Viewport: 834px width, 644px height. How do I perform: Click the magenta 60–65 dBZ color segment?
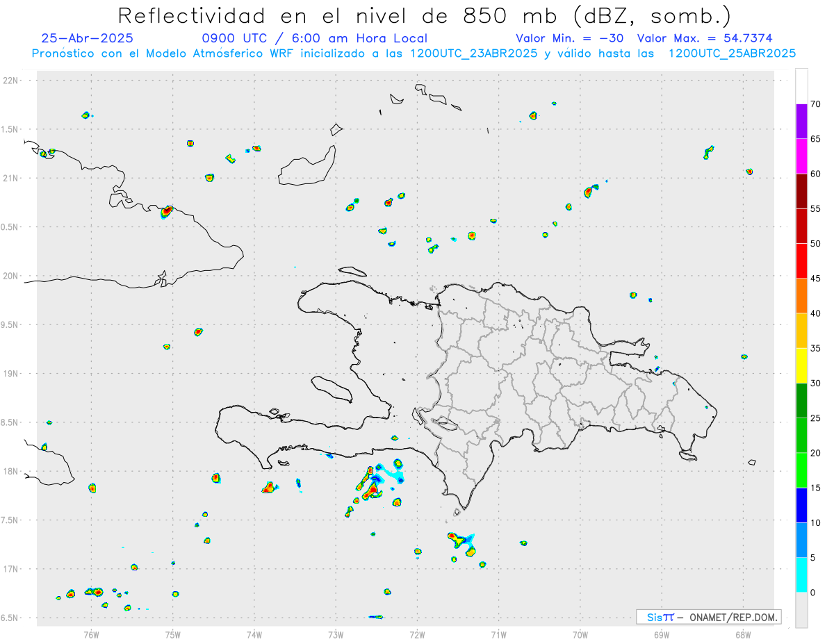pos(801,156)
